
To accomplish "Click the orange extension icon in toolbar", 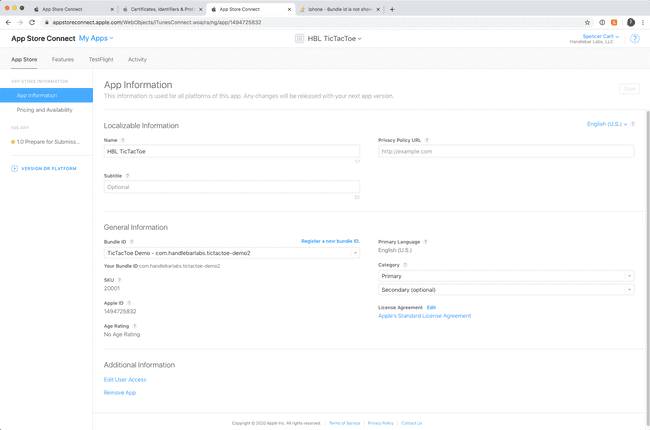I will (x=614, y=22).
